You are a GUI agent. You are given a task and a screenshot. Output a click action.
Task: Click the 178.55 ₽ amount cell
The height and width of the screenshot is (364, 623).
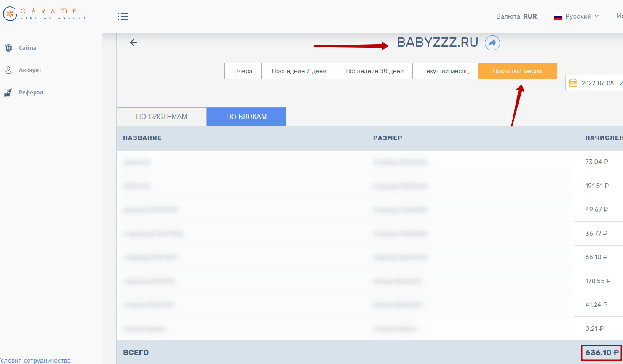tap(598, 281)
